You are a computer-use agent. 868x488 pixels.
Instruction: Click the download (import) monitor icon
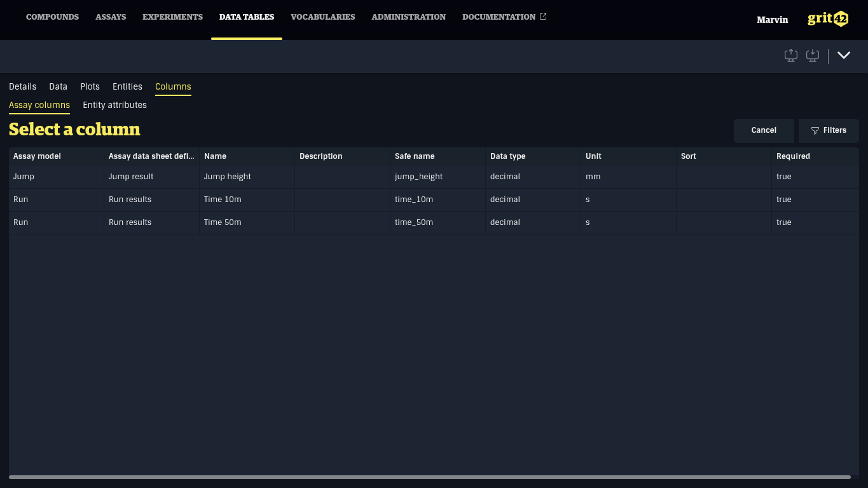point(813,55)
